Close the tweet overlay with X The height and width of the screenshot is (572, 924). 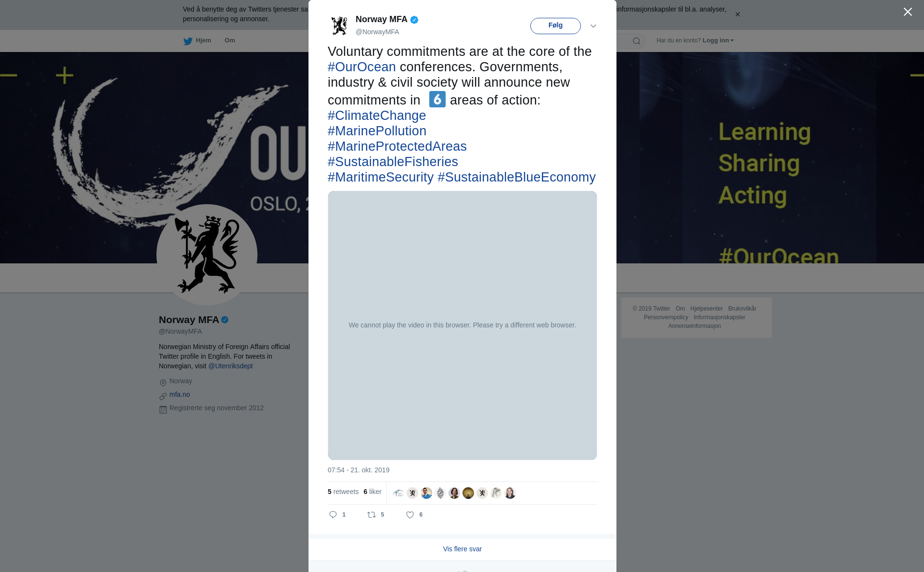tap(908, 12)
